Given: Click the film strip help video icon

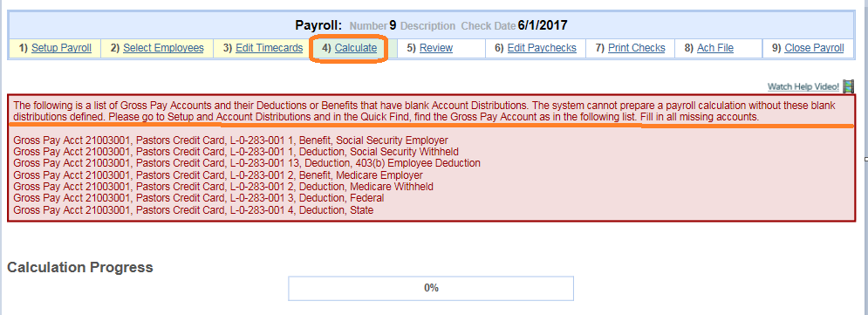Looking at the screenshot, I should pos(848,86).
